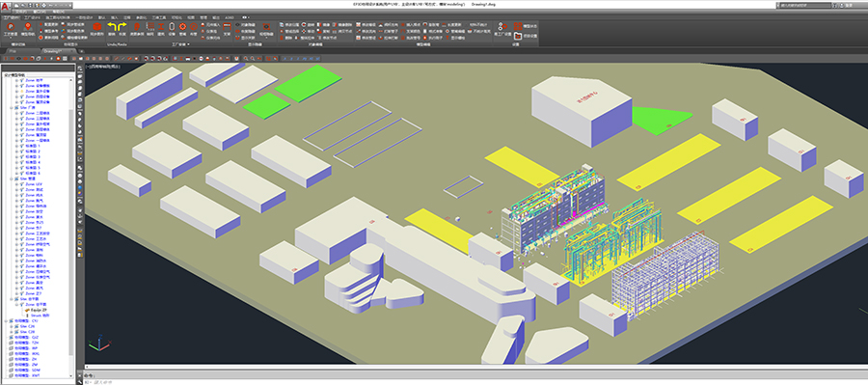
Task: Select the orange gear-ring pipe valve icon
Action: pos(182,27)
